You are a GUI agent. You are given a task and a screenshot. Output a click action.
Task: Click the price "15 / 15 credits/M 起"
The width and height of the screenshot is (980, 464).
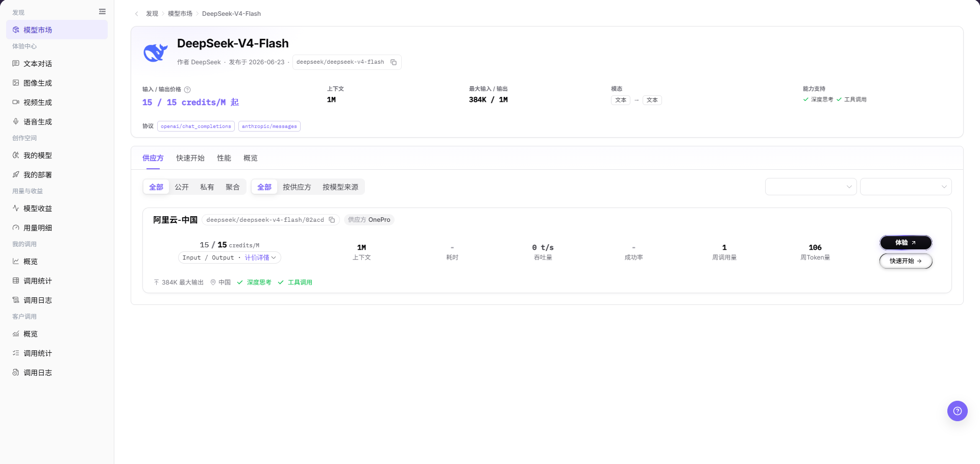click(190, 102)
